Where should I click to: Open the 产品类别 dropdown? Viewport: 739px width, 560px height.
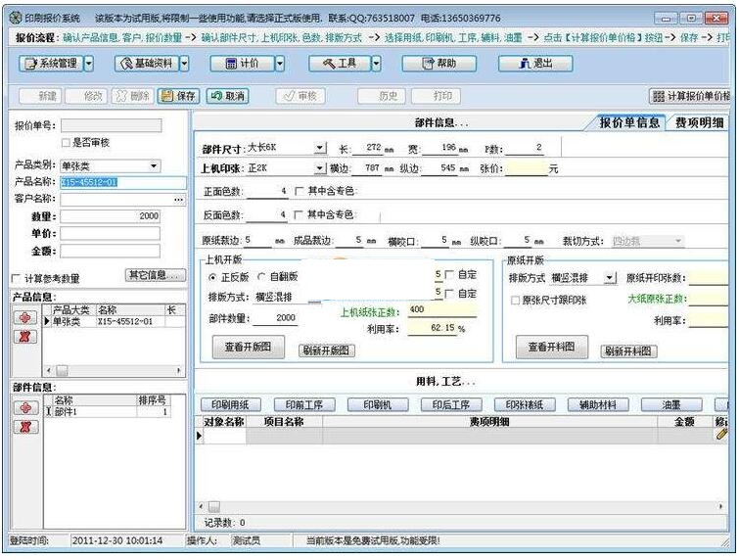coord(154,165)
